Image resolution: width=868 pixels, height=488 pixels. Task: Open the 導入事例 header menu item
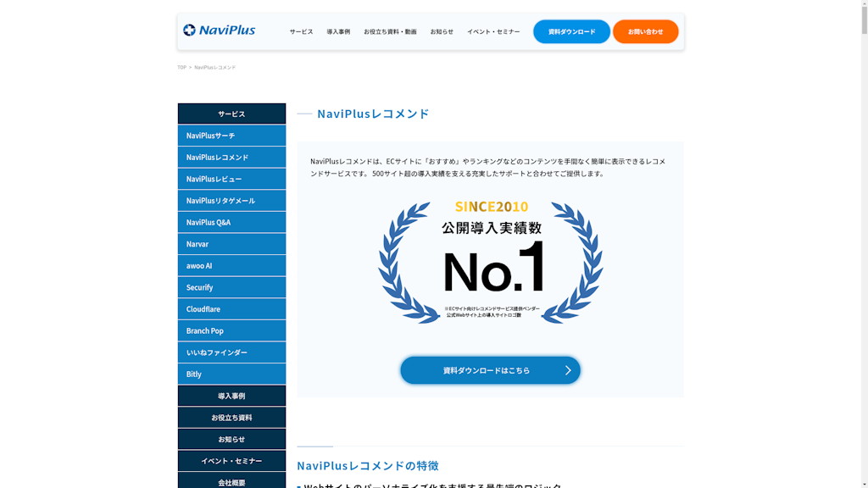pos(338,31)
